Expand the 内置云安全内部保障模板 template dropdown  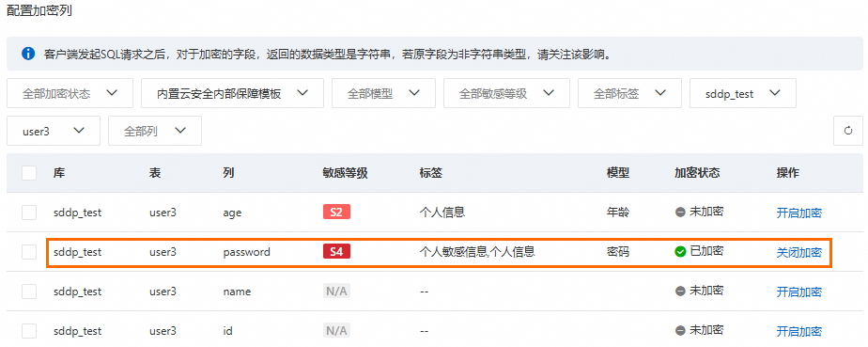tap(233, 93)
